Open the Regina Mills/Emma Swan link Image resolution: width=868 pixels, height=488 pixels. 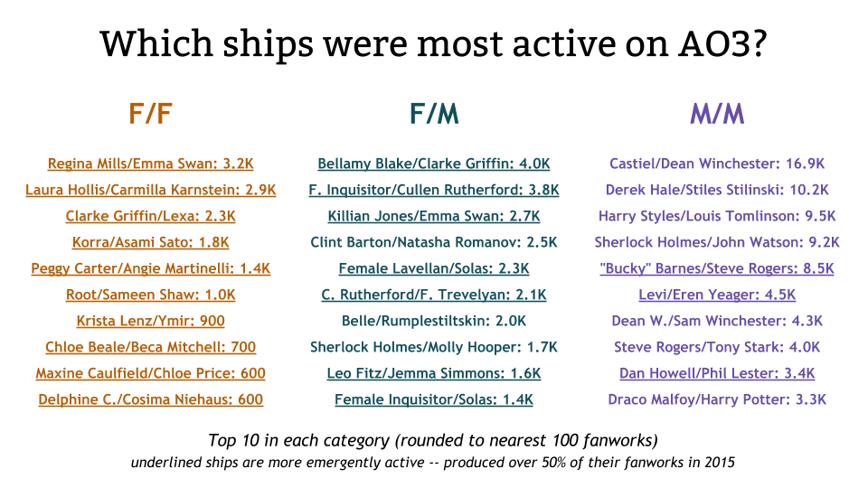pyautogui.click(x=151, y=164)
